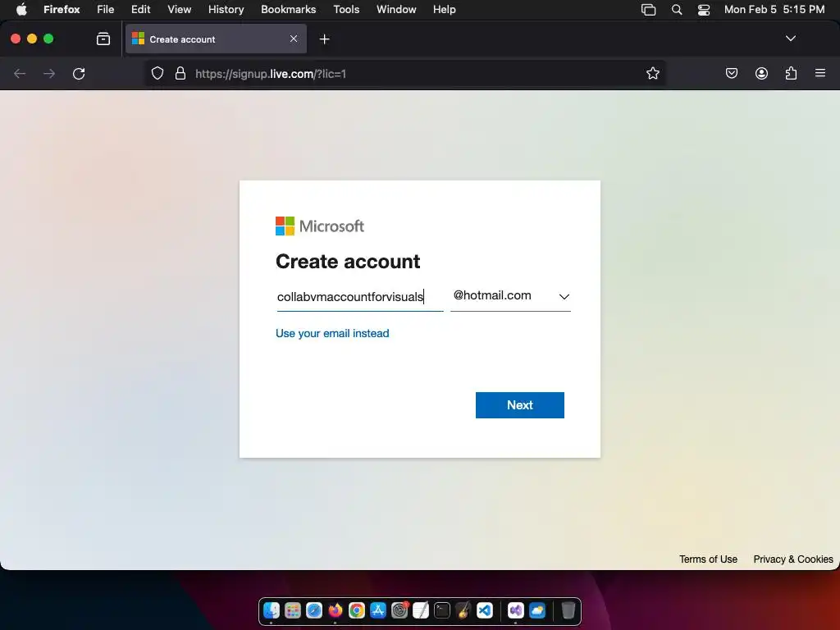Viewport: 840px width, 630px height.
Task: Open Finder from the Dock
Action: (272, 610)
